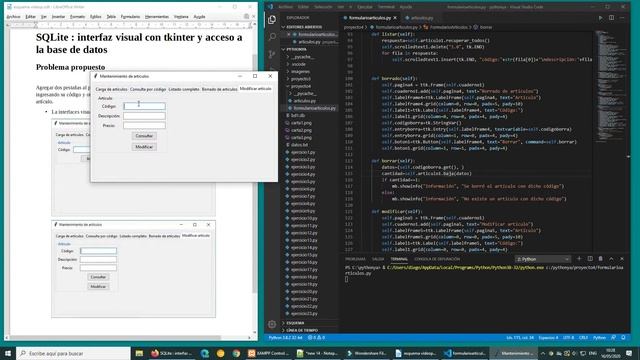Open Herramientas menu in LibreOffice Writer
The image size is (640, 360).
157,17
